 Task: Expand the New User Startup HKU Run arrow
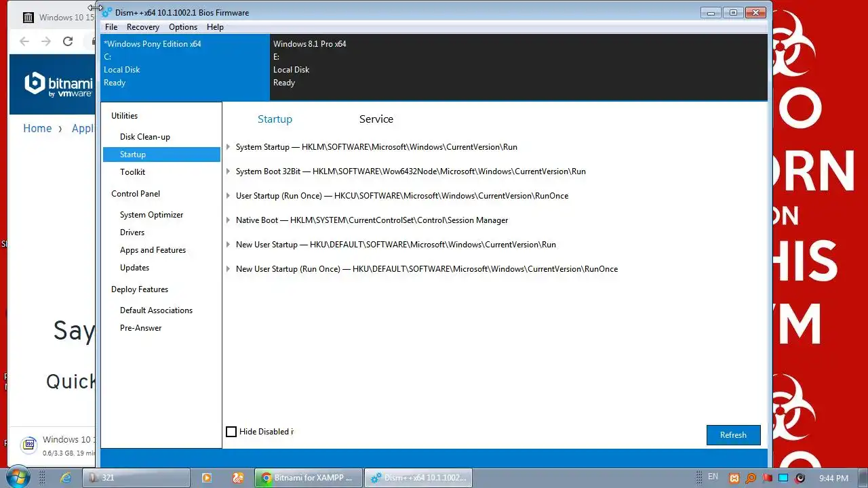229,245
